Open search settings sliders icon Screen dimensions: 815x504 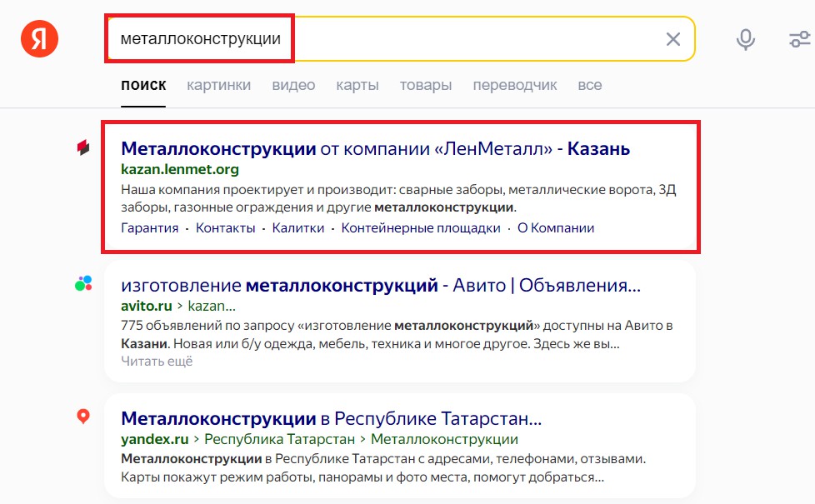pos(798,39)
